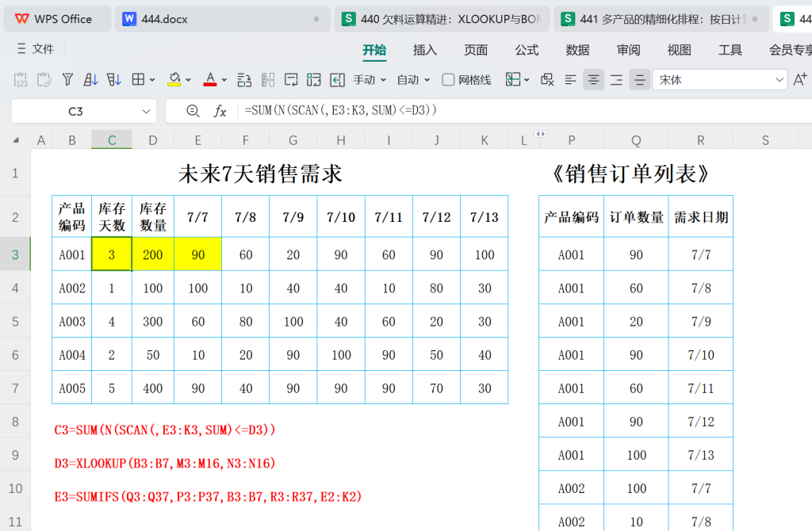
Task: Click the filter funnel icon
Action: click(67, 80)
